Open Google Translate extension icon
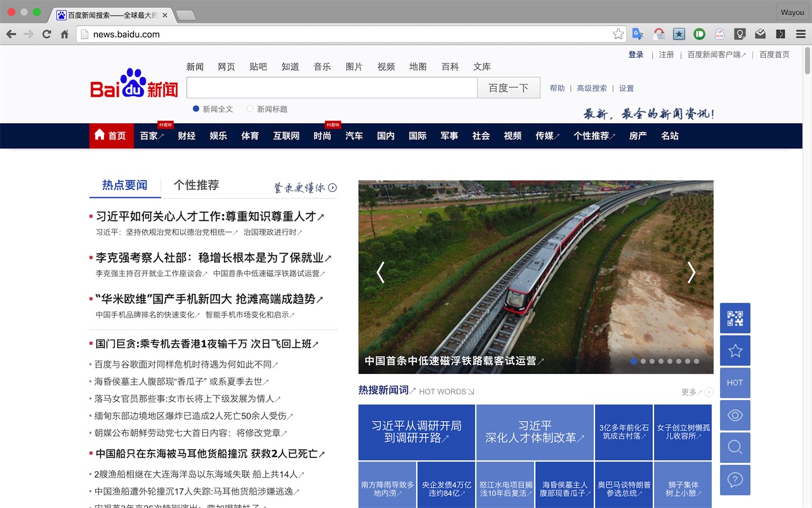 pos(638,34)
